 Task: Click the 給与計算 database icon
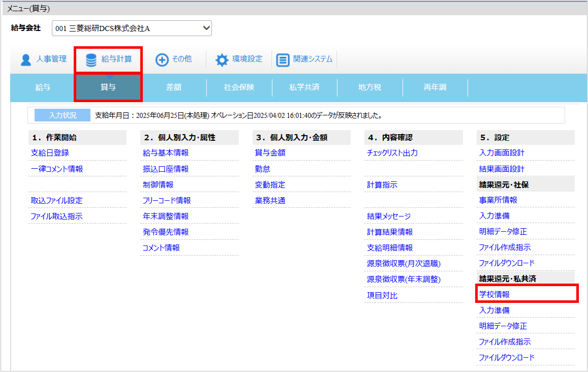click(x=91, y=60)
